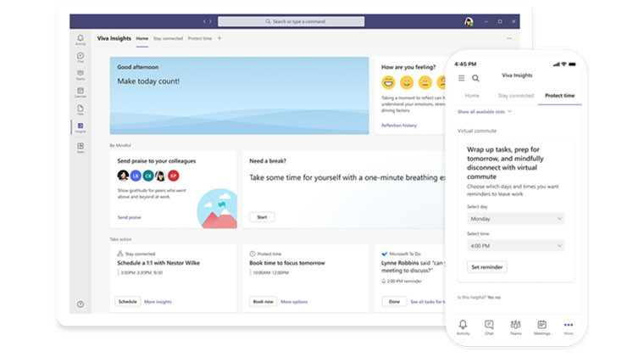Go back with title bar back arrow
The width and height of the screenshot is (644, 363).
pos(204,21)
